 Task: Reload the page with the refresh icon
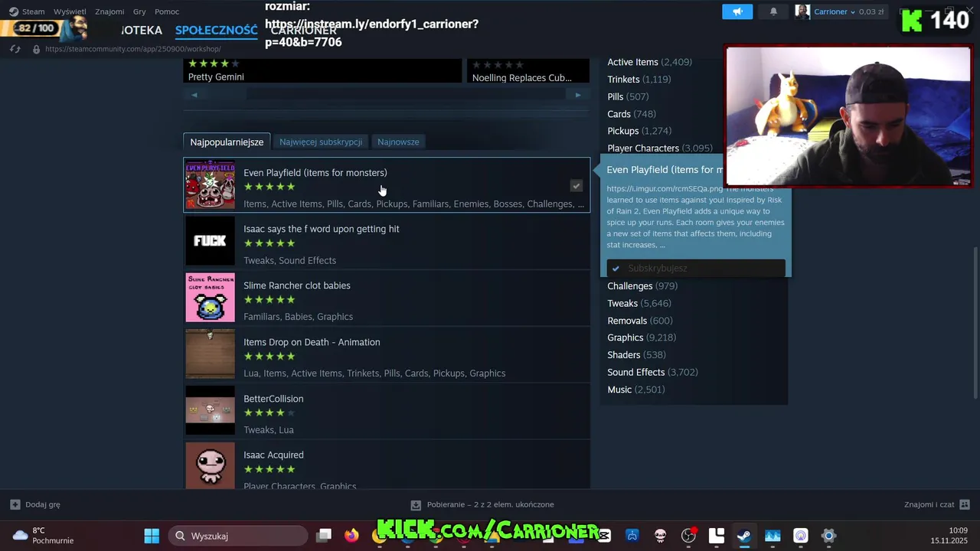coord(15,49)
